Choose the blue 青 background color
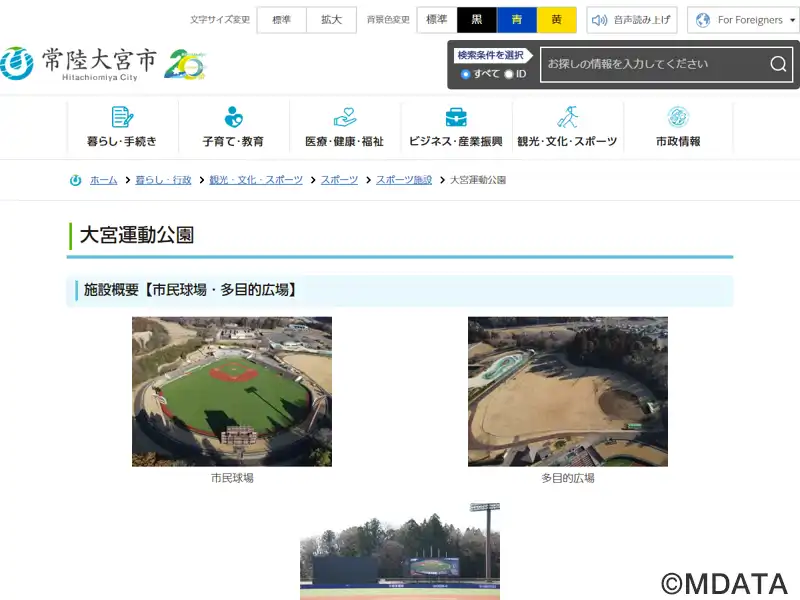Image resolution: width=800 pixels, height=600 pixels. tap(517, 20)
